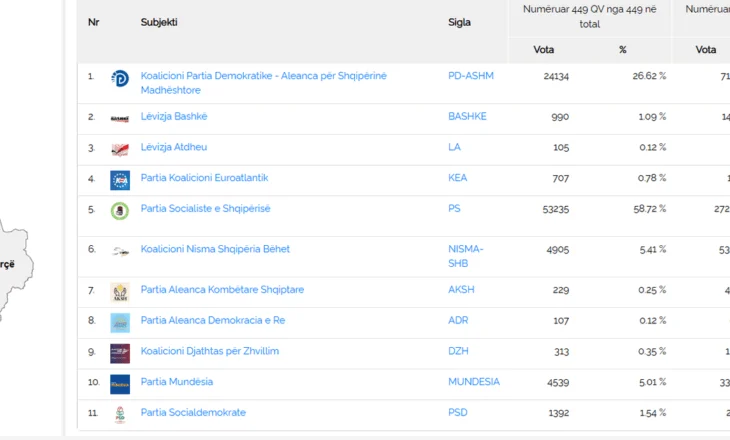Click the AKSH party logo icon
The image size is (730, 440).
click(120, 292)
